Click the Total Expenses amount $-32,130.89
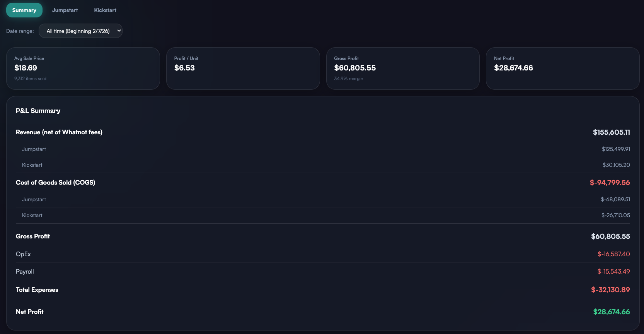 click(610, 290)
